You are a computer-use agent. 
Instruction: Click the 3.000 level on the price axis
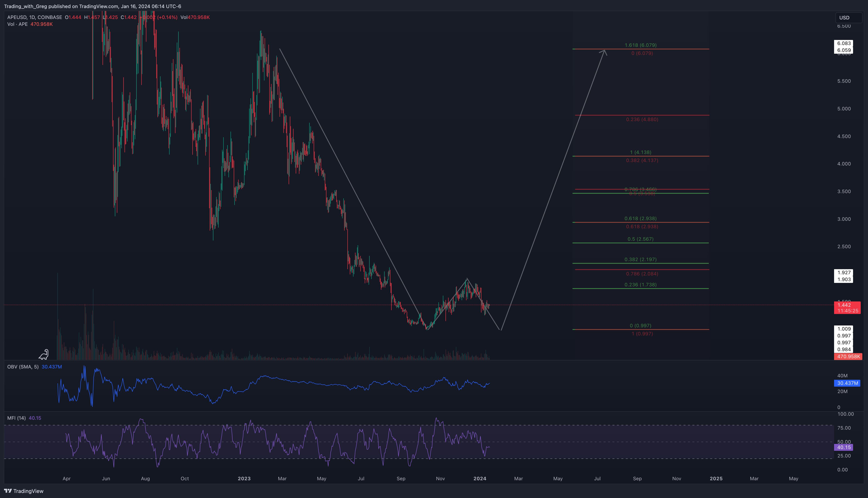(844, 219)
